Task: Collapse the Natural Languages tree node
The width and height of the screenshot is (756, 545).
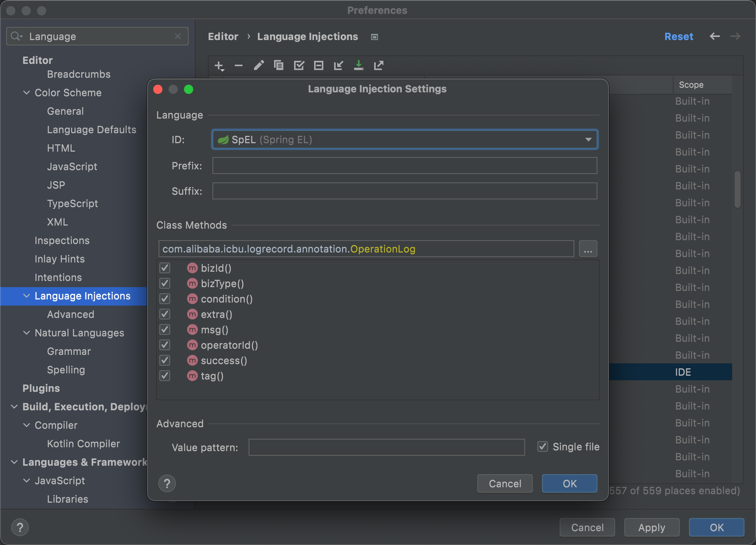Action: 27,333
